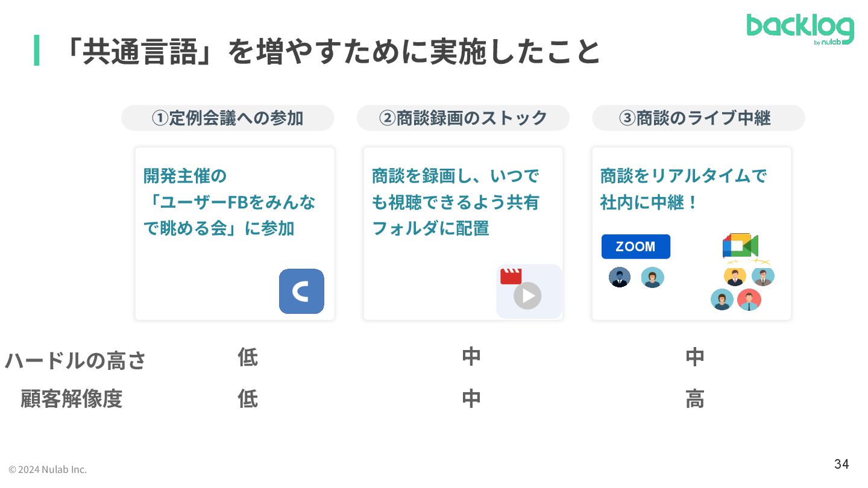Viewport: 868px width, 488px height.
Task: Click the Google Meet camera icon
Action: point(740,245)
